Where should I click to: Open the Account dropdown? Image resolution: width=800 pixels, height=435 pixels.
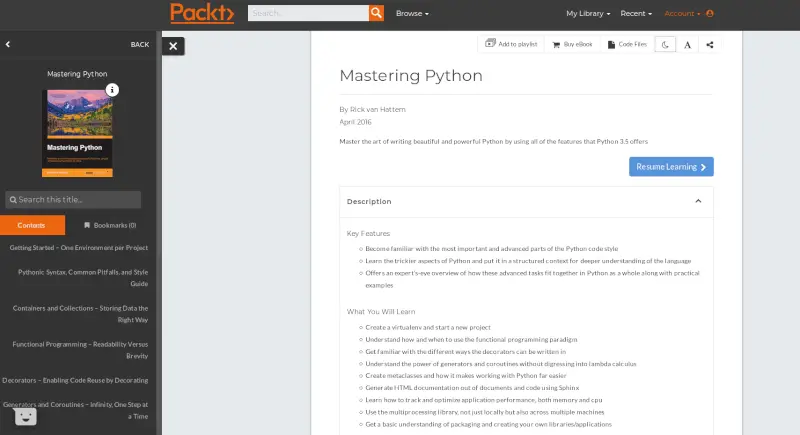[x=682, y=14]
